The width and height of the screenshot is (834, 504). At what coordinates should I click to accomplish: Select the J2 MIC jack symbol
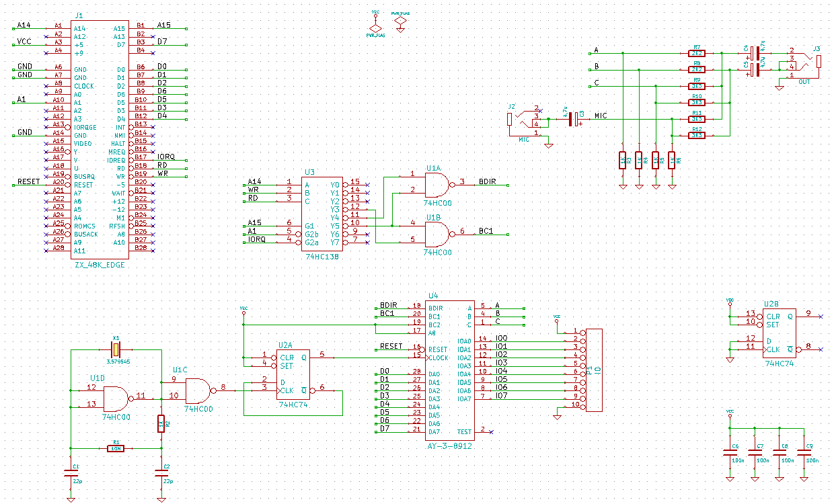click(522, 121)
